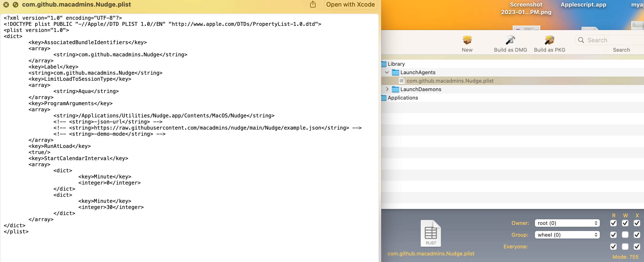The height and width of the screenshot is (262, 644).
Task: Click the commented -demo-mode line
Action: [x=109, y=134]
